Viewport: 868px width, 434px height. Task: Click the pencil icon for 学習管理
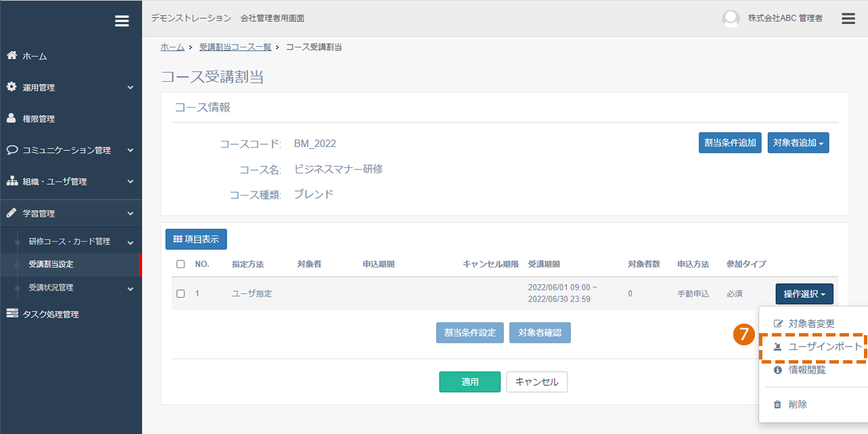point(12,213)
